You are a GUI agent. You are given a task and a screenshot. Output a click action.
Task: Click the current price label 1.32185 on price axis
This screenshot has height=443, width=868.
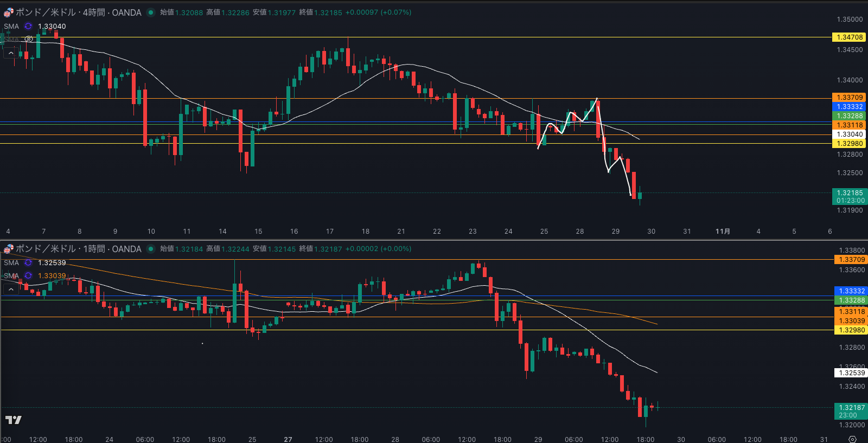click(849, 193)
